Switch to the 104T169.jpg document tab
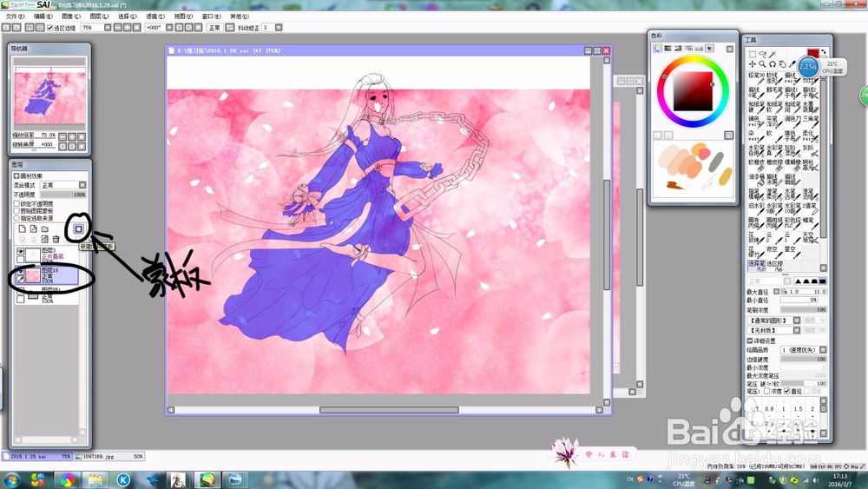This screenshot has width=868, height=489. [x=109, y=456]
